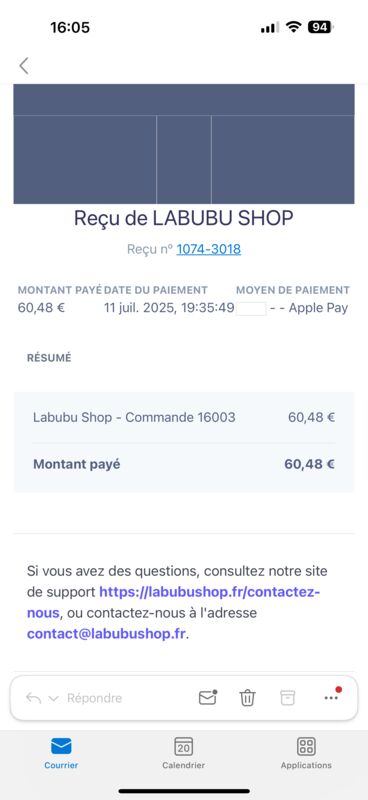368x800 pixels.
Task: Tap the battery indicator in status bar
Action: (320, 27)
